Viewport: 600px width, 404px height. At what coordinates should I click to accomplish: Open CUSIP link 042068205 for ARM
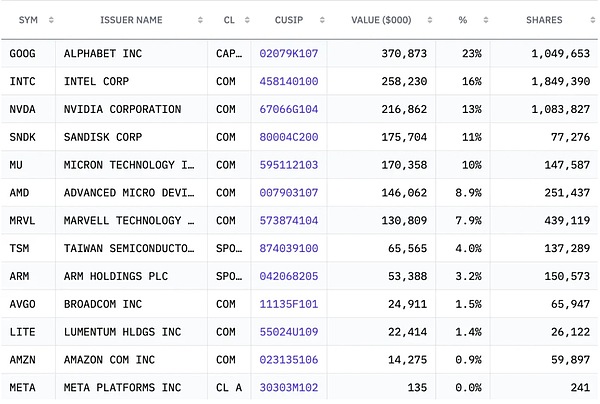(289, 276)
